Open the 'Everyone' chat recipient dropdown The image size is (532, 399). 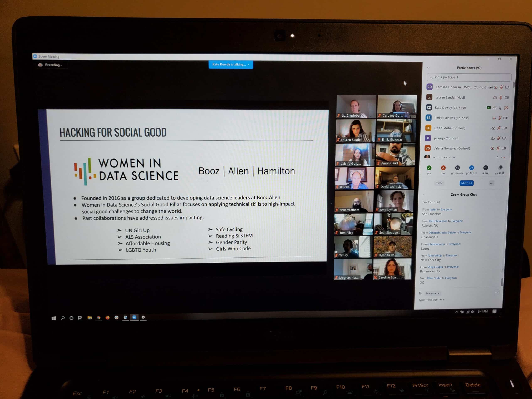432,293
